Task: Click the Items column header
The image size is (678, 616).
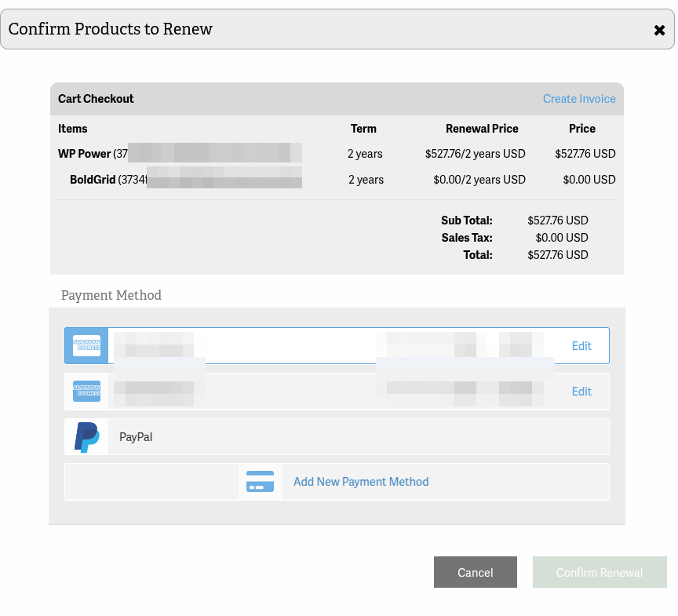Action: point(73,129)
